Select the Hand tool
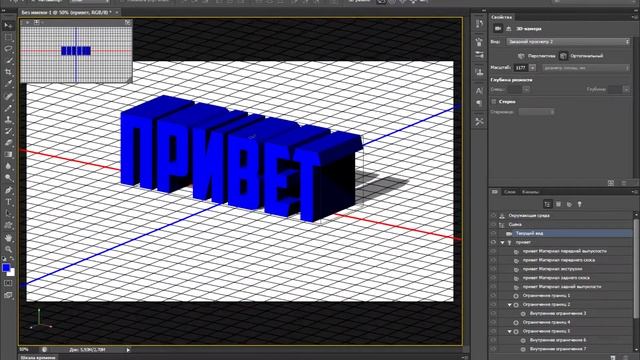This screenshot has width=640, height=360. 8,238
